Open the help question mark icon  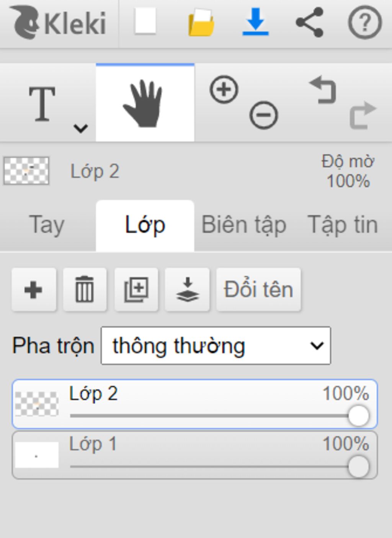(x=364, y=22)
